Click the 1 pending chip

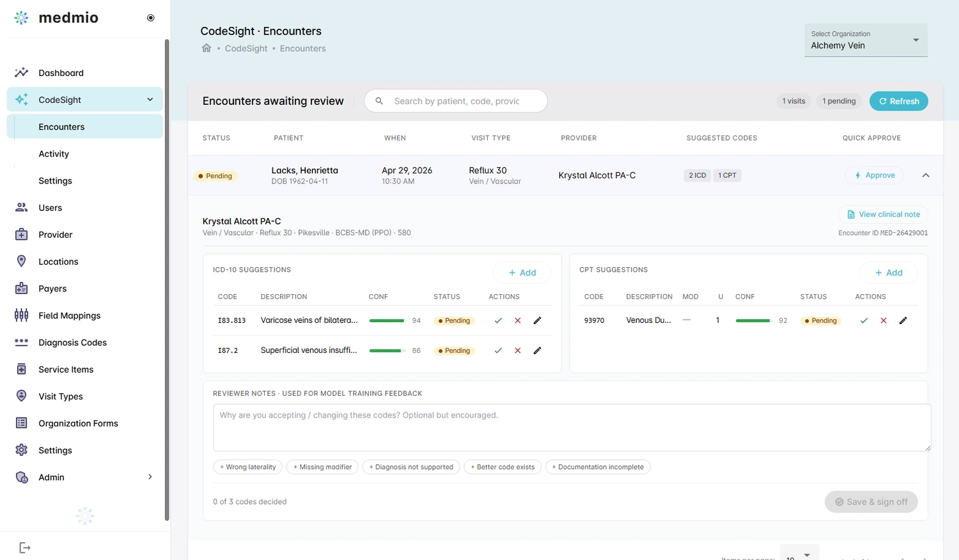[x=839, y=101]
